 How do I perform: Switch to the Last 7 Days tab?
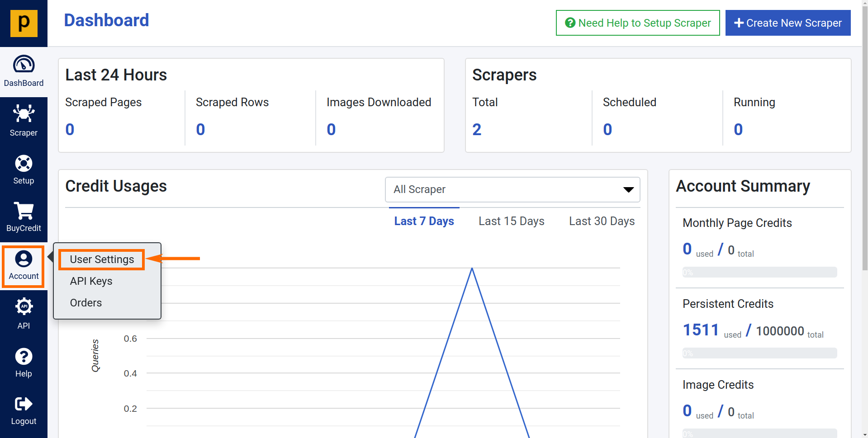(424, 221)
